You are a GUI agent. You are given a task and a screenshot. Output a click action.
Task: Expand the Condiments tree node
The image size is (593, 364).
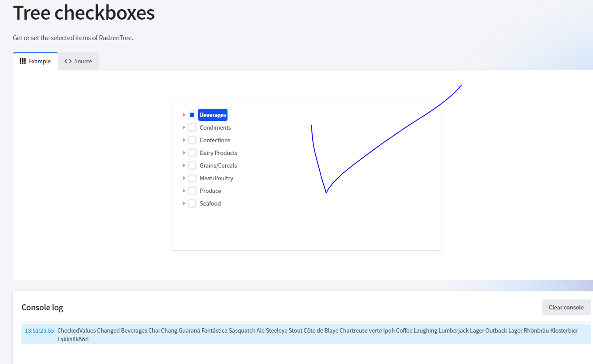tap(184, 127)
